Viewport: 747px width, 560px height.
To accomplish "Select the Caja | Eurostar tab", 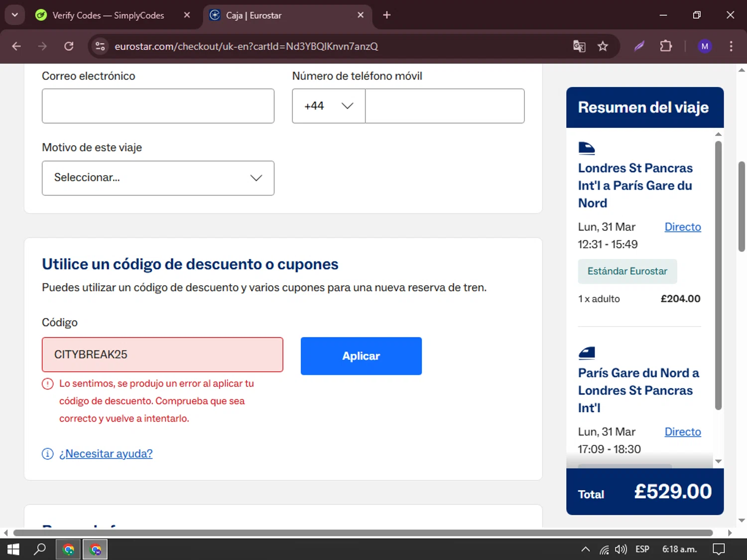I will (287, 15).
